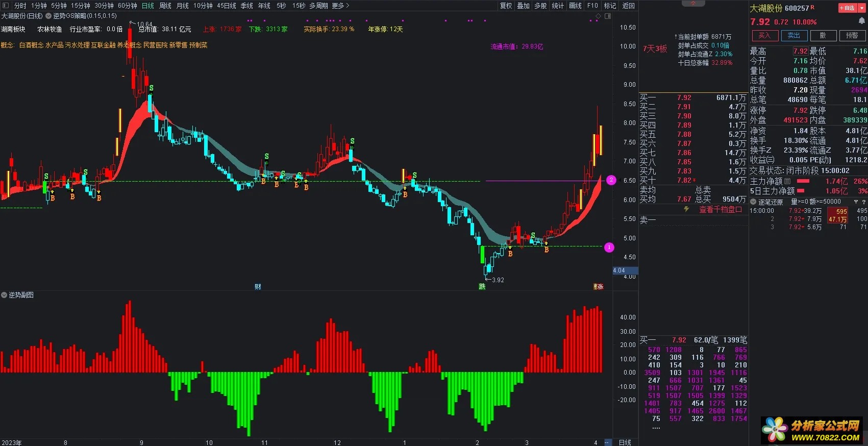The height and width of the screenshot is (446, 868).
Task: Expand the 更多 period options
Action: [340, 6]
